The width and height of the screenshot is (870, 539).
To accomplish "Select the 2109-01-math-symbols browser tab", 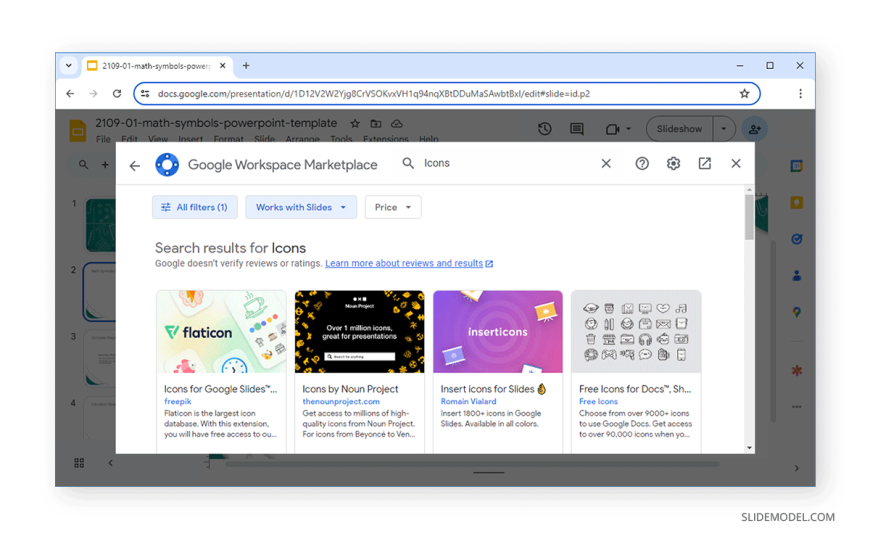I will pos(156,66).
